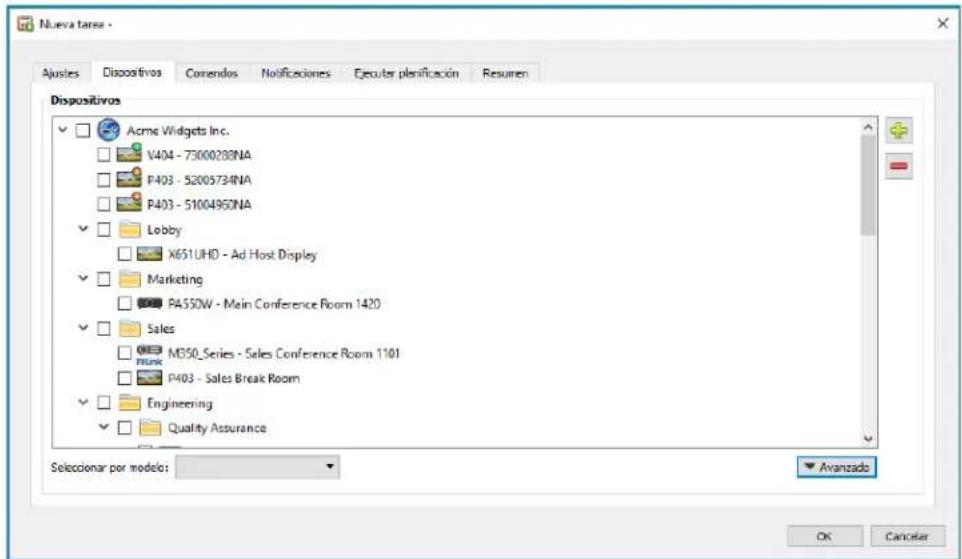View the Resumen tab
Viewport: 962px width, 559px height.
[505, 73]
